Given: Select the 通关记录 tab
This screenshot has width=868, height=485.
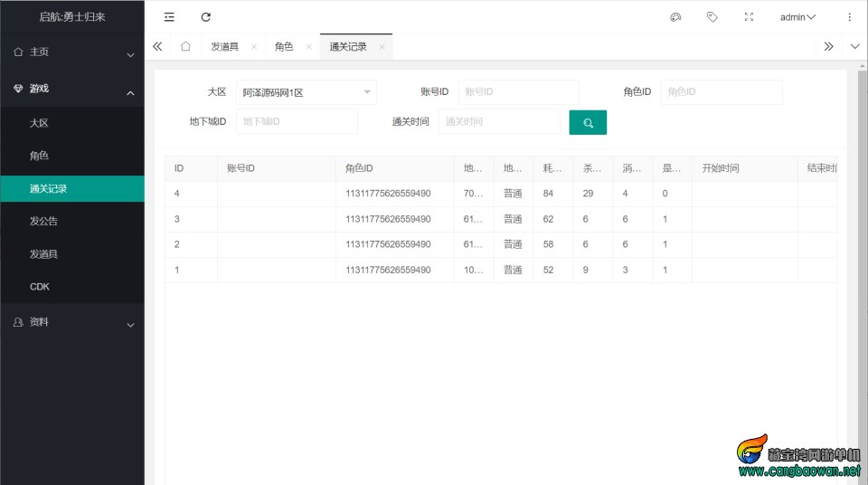Looking at the screenshot, I should coord(348,46).
